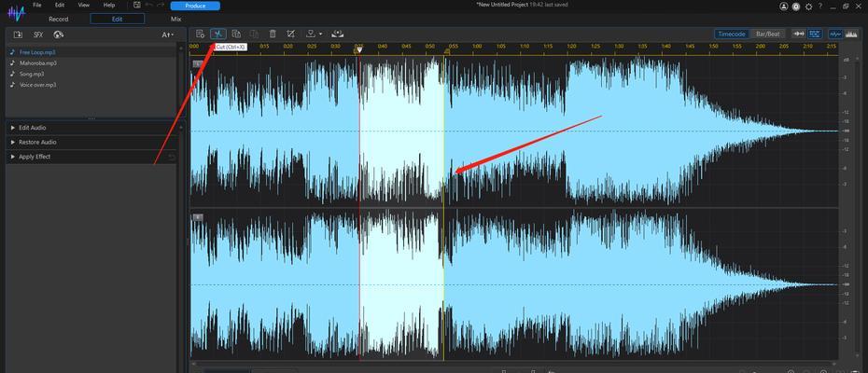Select the Crop tool icon
868x373 pixels.
(290, 34)
